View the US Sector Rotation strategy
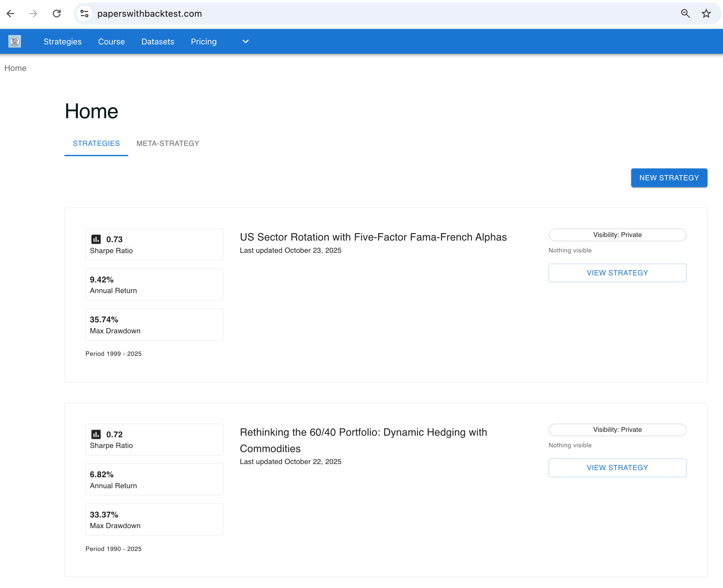 [617, 273]
